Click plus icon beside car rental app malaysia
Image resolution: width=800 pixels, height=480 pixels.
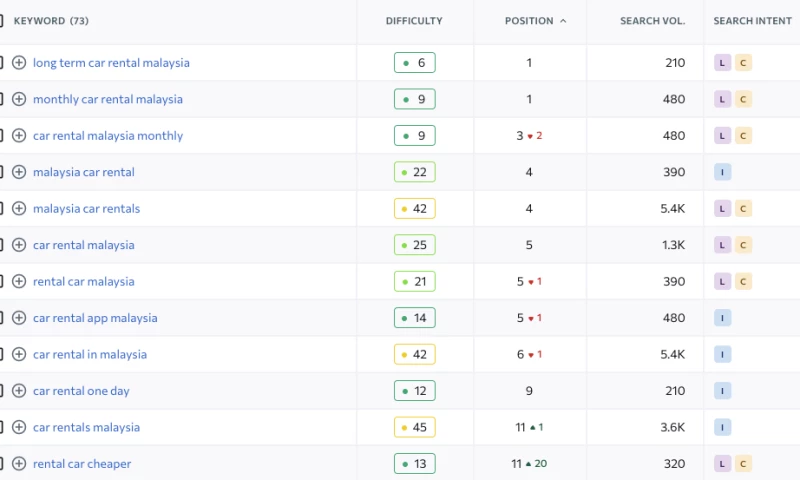click(x=19, y=318)
